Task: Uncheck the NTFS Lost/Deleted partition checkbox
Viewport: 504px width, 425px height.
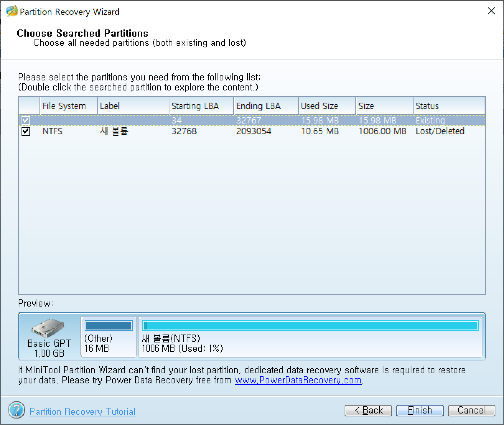Action: 26,131
